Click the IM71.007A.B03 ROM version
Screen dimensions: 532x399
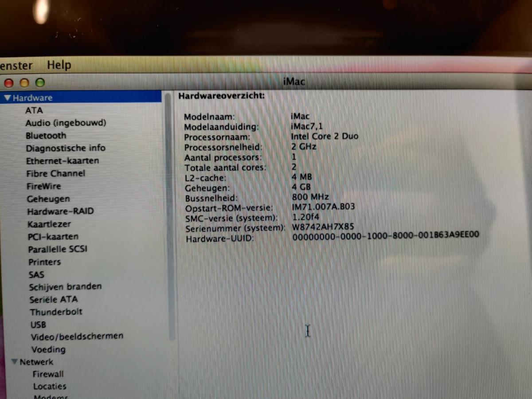point(324,207)
